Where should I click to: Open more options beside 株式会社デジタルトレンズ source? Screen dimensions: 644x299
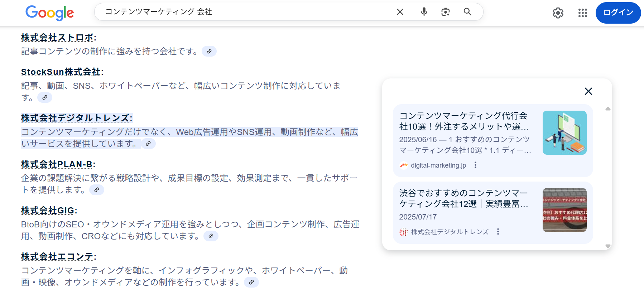[498, 232]
